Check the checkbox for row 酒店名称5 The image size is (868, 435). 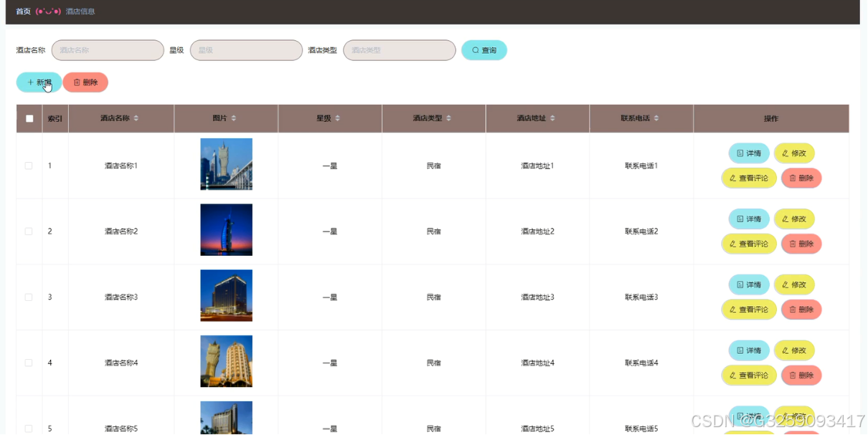coord(29,429)
